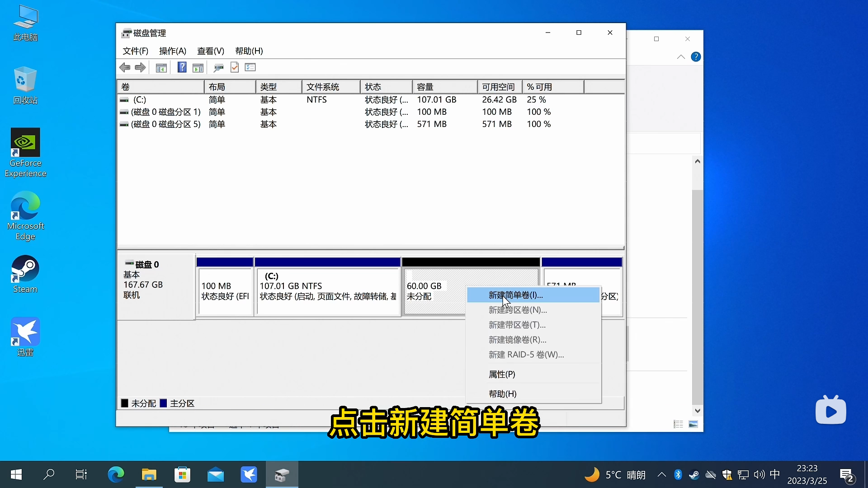Open the 查看(V) menu

[210, 51]
